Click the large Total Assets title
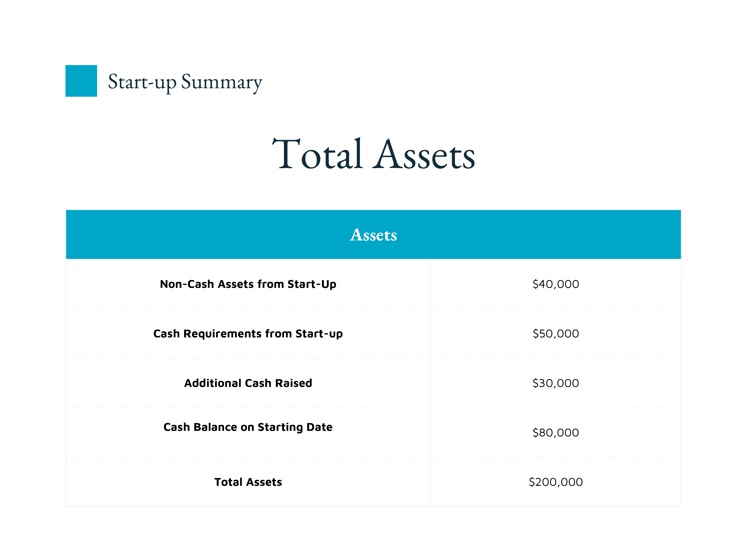 pos(374,154)
